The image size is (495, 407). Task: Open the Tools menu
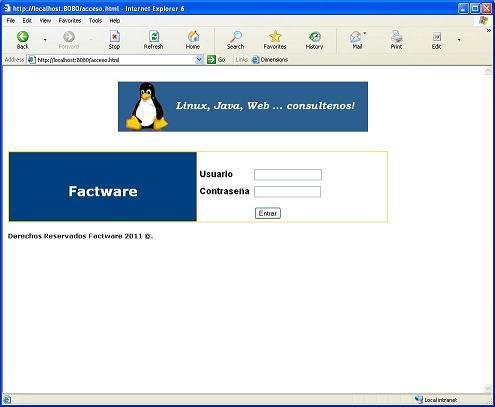pyautogui.click(x=95, y=21)
